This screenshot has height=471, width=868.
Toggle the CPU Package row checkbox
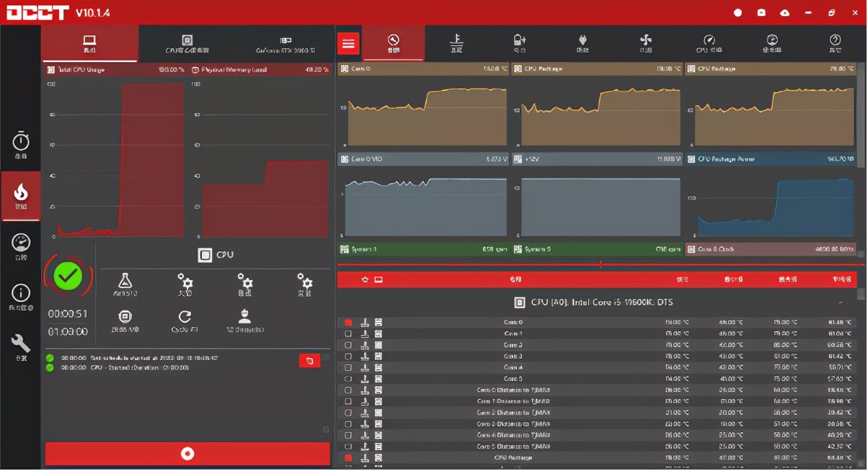pyautogui.click(x=348, y=458)
